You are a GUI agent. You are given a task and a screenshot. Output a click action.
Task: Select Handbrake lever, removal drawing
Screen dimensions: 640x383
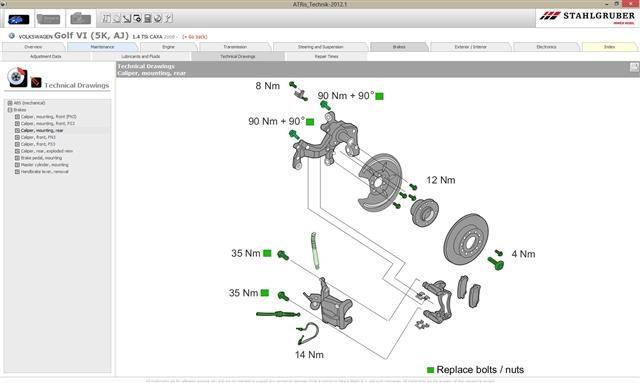point(44,172)
